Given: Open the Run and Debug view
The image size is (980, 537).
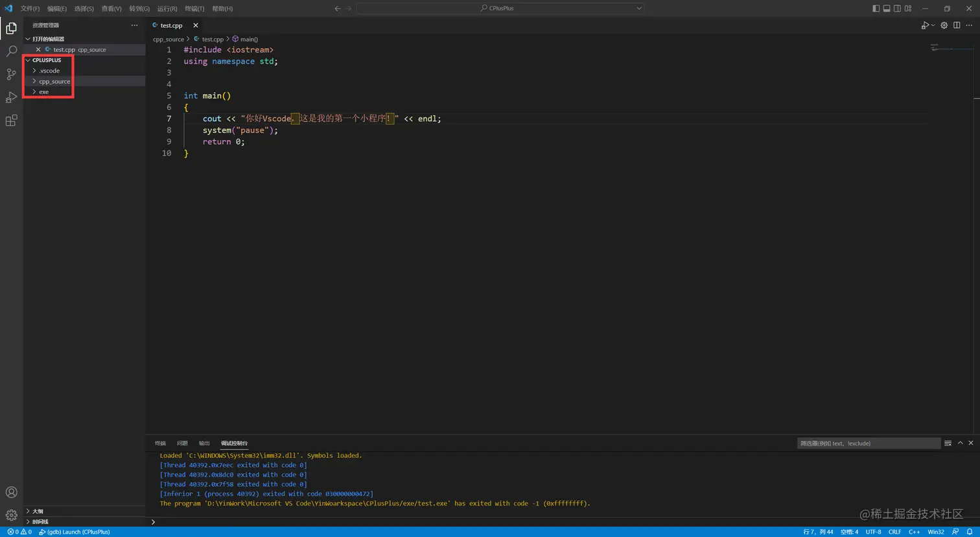Looking at the screenshot, I should (x=11, y=97).
